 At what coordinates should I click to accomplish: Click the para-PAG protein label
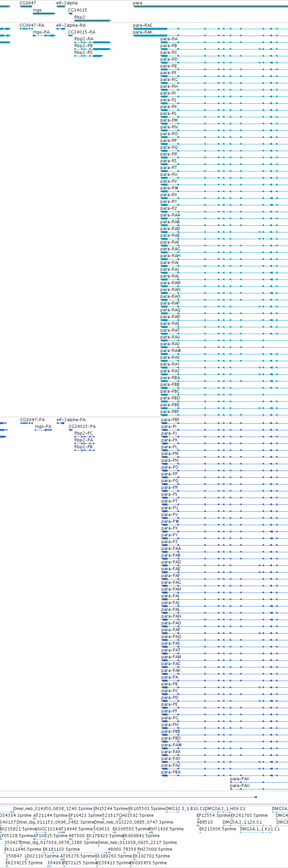tap(171, 582)
